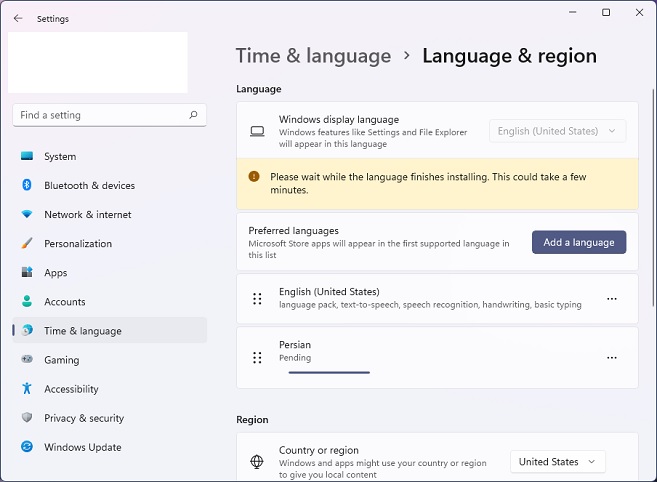The width and height of the screenshot is (657, 482).
Task: Click the vertical scrollbar on the right
Action: pyautogui.click(x=653, y=197)
